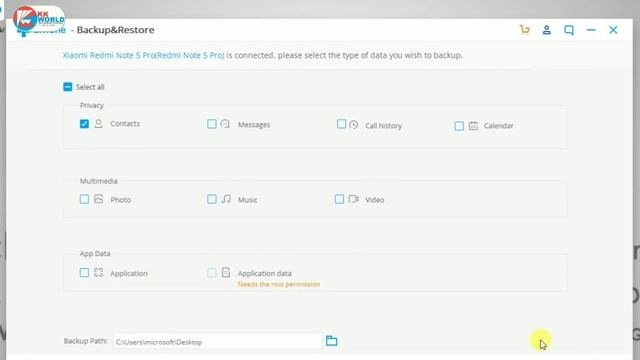Screen dimensions: 640x360
Task: Click the Contacts label
Action: pyautogui.click(x=125, y=123)
